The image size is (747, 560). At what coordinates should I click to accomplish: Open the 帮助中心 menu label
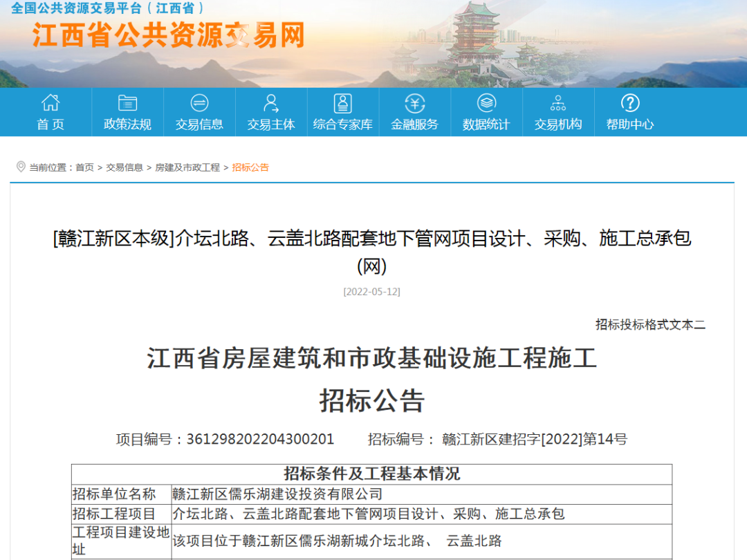point(630,124)
